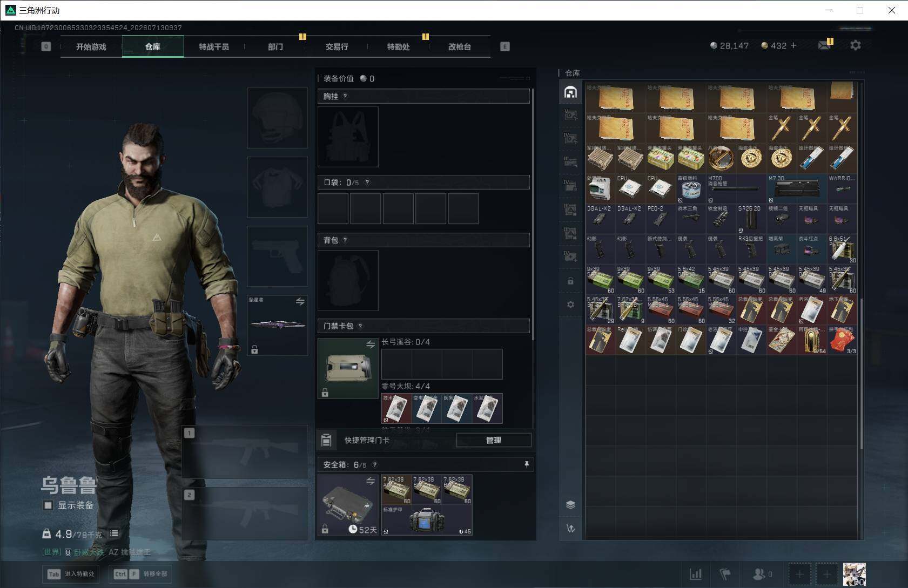Click the backpack empty slot
This screenshot has height=588, width=908.
(x=348, y=280)
